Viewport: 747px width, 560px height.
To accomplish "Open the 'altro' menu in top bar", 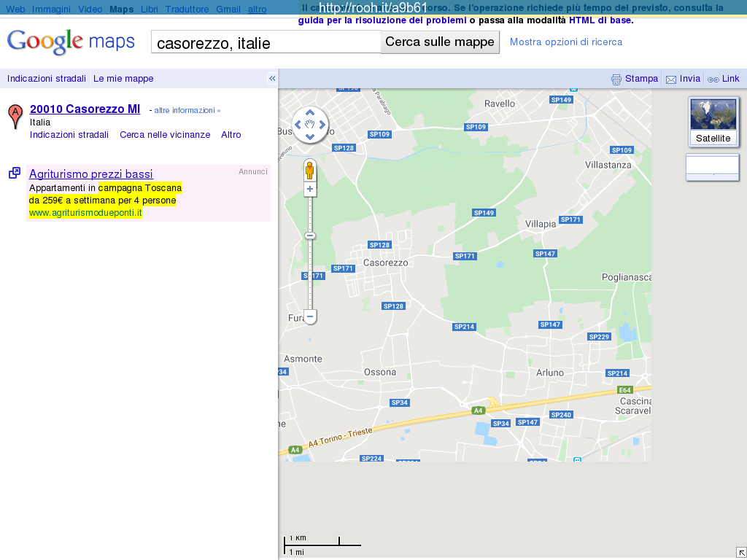I will (257, 9).
